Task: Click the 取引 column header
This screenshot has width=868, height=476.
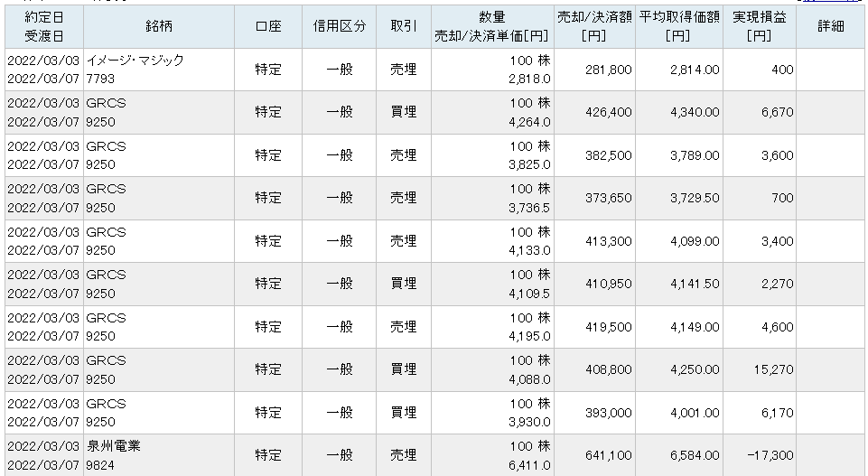Action: coord(404,26)
